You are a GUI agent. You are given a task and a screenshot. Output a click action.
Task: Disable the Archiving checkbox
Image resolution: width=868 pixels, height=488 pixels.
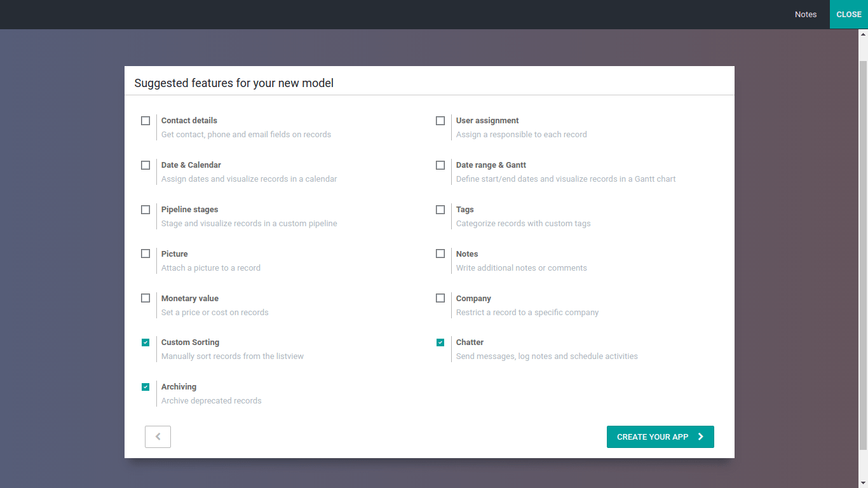pyautogui.click(x=146, y=387)
